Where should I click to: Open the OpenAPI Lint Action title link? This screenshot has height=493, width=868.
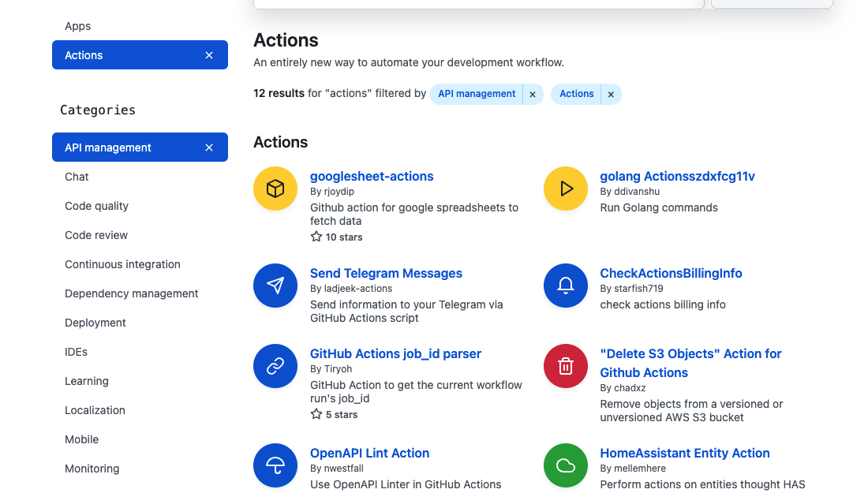tap(369, 453)
